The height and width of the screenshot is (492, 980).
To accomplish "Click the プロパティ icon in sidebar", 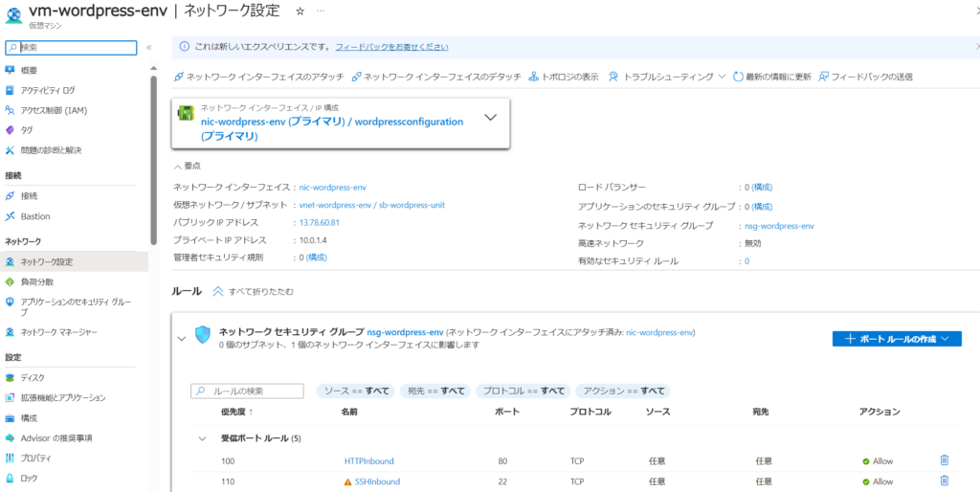I will (10, 458).
